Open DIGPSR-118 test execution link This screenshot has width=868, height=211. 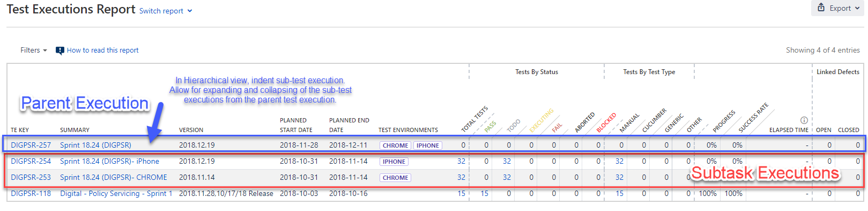pyautogui.click(x=31, y=193)
